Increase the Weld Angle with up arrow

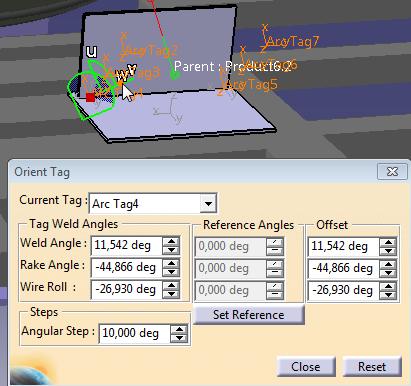171,241
